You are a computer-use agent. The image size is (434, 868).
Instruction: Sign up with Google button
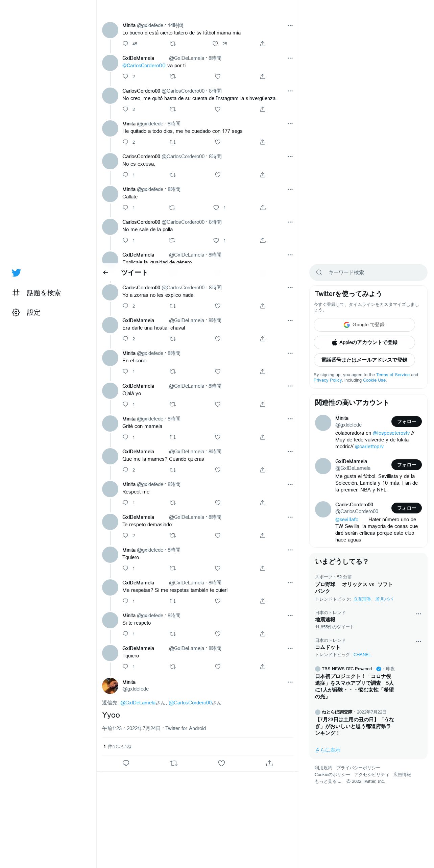(x=364, y=325)
